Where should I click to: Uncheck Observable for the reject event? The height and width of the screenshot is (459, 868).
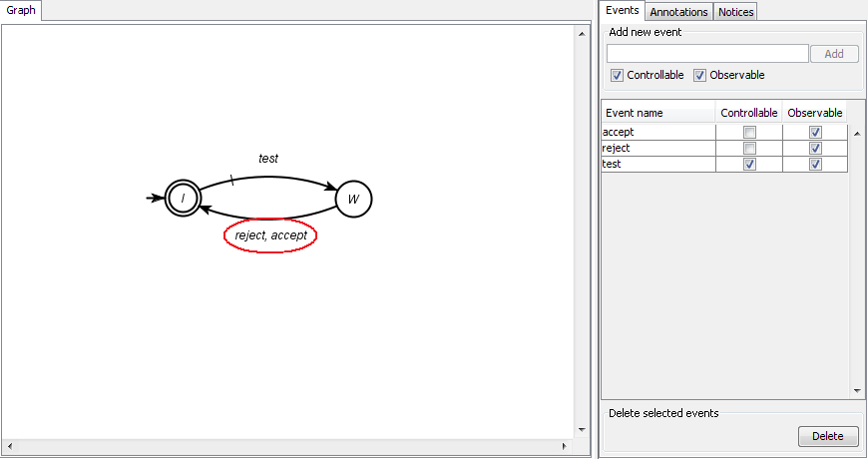[815, 148]
